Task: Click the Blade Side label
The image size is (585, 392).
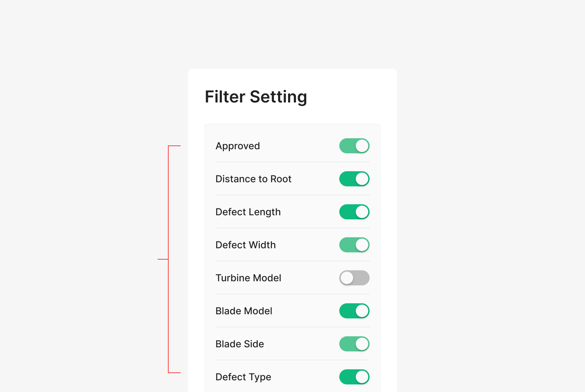Action: [x=240, y=344]
